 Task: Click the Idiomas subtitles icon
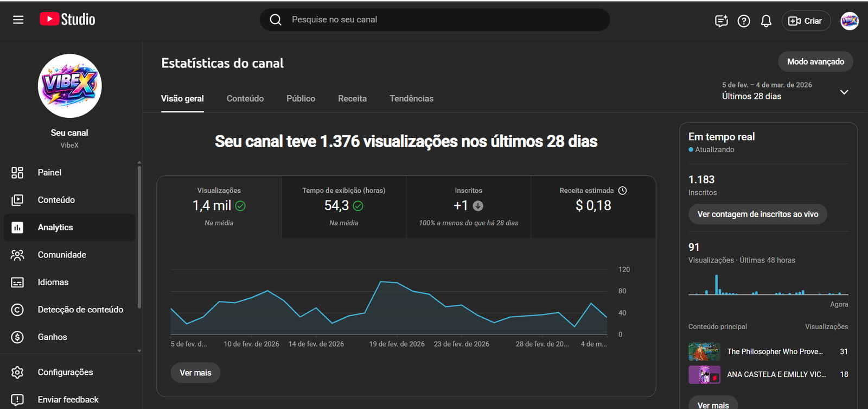click(17, 282)
